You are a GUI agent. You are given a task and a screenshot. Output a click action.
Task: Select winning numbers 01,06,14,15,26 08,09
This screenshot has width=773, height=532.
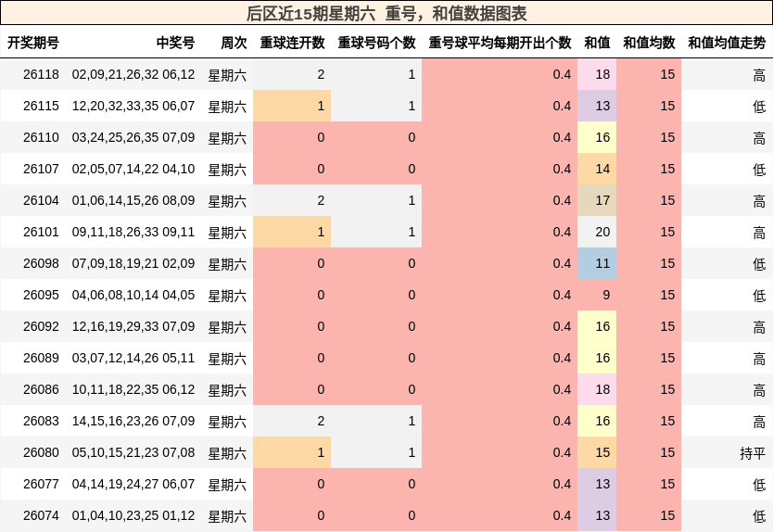133,201
